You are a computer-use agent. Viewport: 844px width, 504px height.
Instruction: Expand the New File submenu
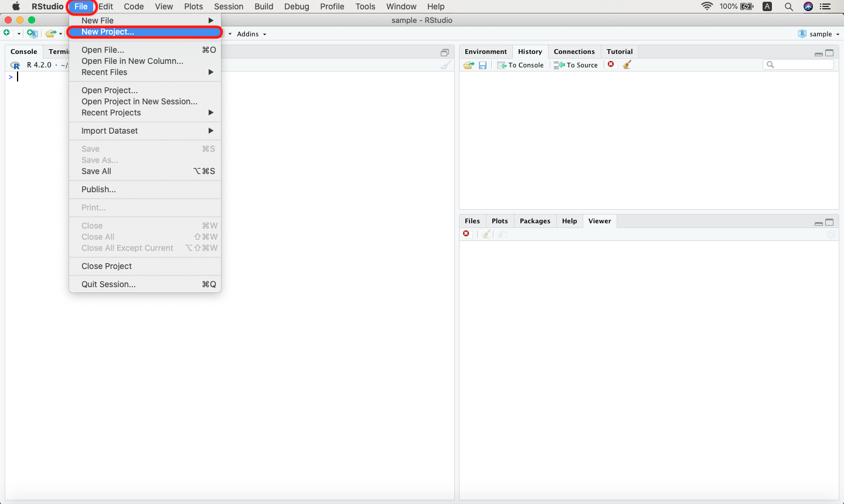tap(145, 21)
